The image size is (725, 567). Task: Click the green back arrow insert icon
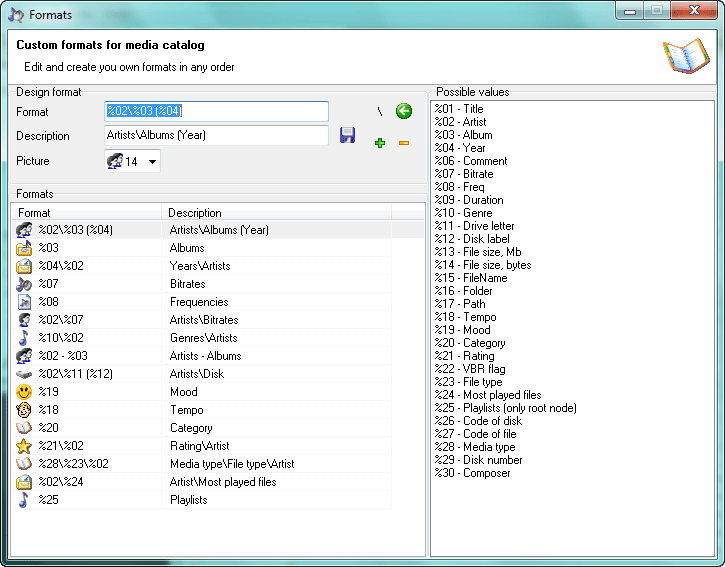404,111
